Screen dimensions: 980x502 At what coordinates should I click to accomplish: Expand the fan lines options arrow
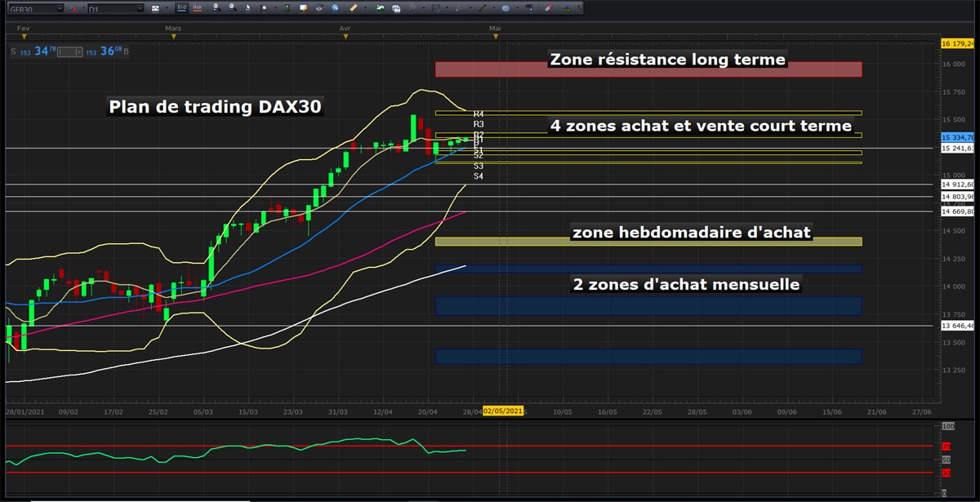[470, 8]
